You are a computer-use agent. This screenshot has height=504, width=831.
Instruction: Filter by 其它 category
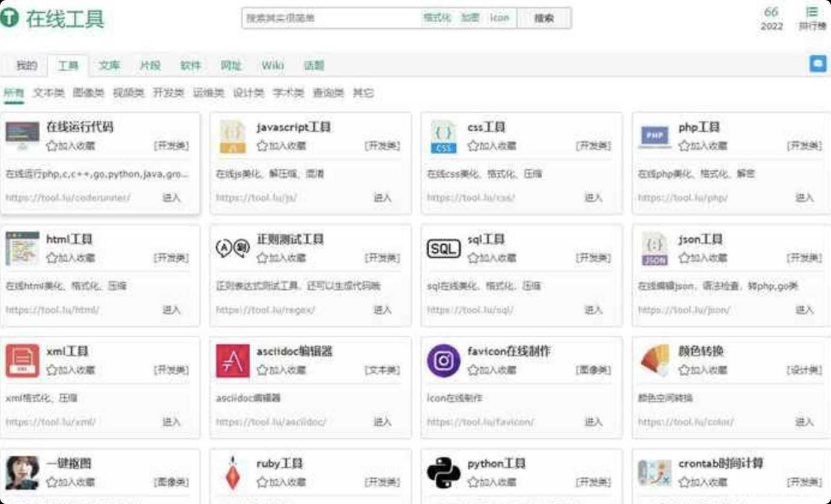click(x=363, y=93)
